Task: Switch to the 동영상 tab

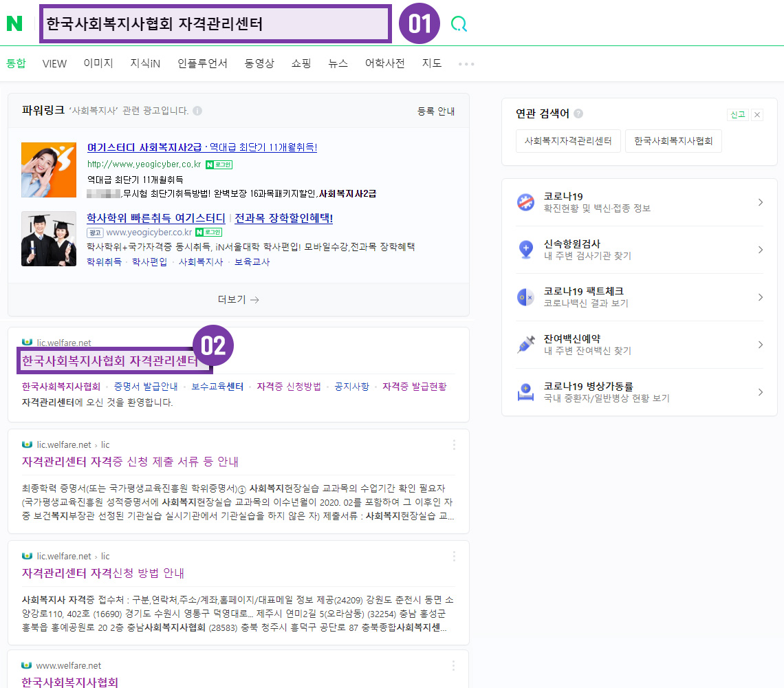Action: coord(259,63)
